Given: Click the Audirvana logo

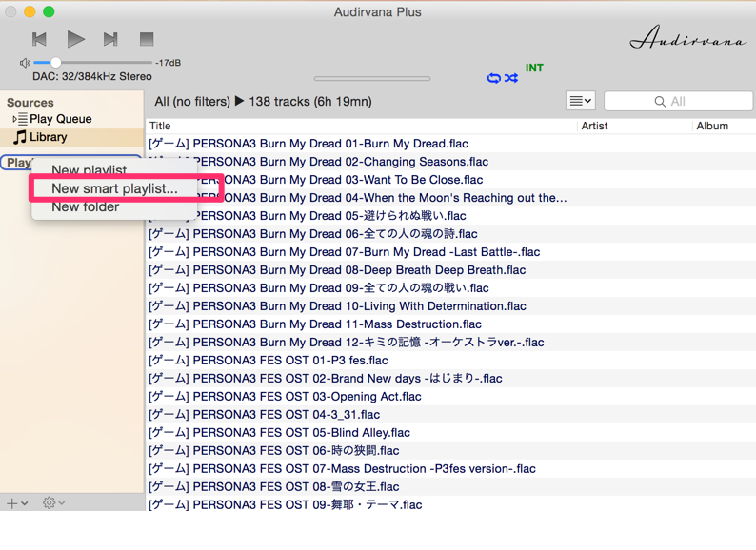Looking at the screenshot, I should [x=688, y=37].
